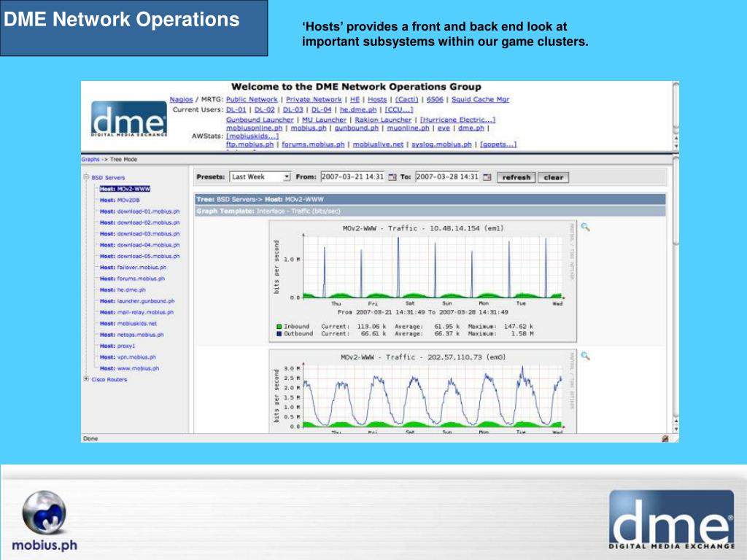The height and width of the screenshot is (560, 747).
Task: Open the muonline.ph link
Action: point(408,128)
